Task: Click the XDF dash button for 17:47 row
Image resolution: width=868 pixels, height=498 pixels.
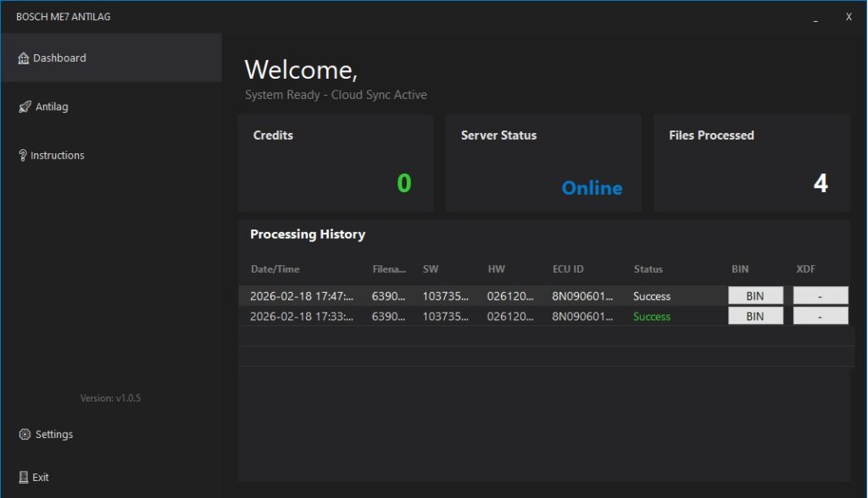Action: [821, 296]
